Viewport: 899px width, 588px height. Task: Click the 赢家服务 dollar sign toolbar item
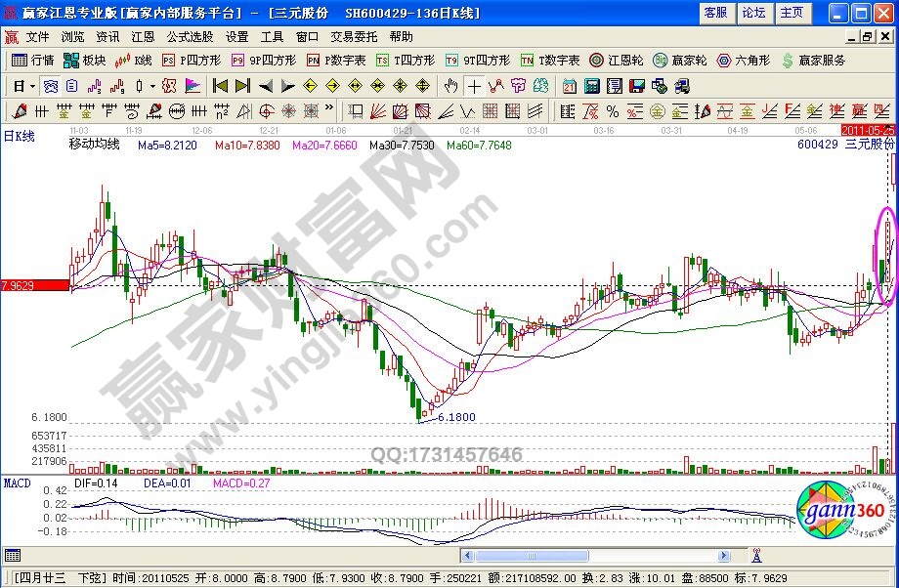[813, 61]
